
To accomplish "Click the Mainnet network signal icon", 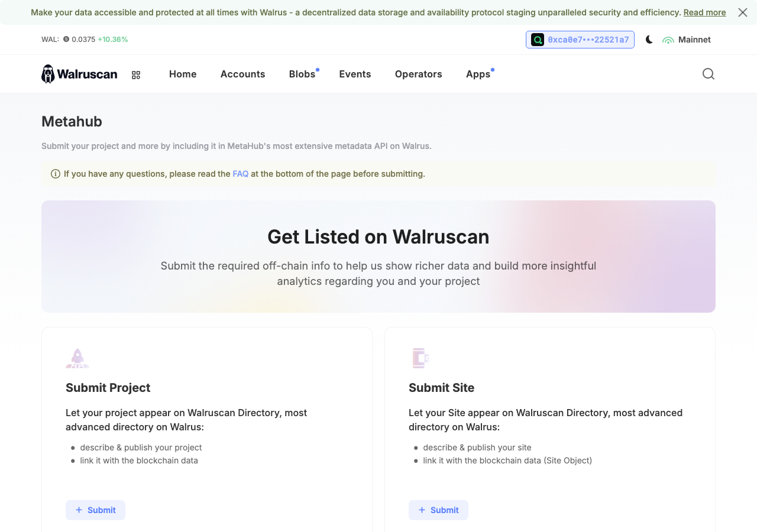I will tap(668, 40).
